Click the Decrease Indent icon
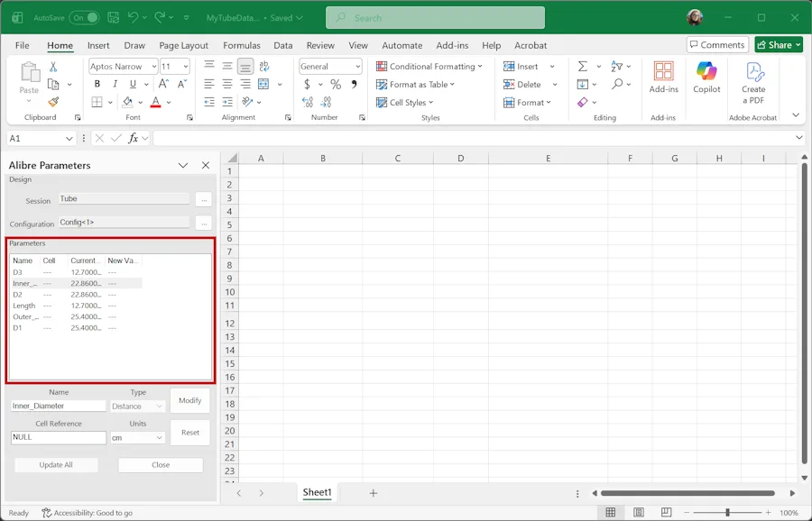 [209, 102]
